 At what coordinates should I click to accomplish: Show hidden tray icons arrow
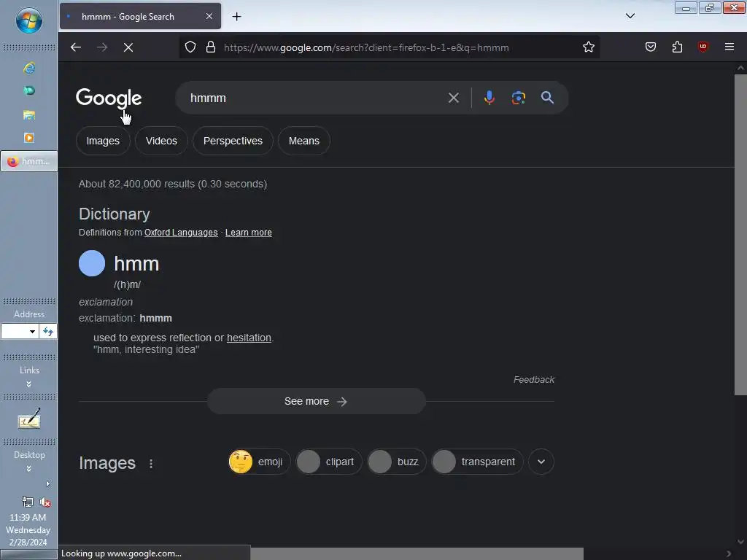pyautogui.click(x=47, y=484)
